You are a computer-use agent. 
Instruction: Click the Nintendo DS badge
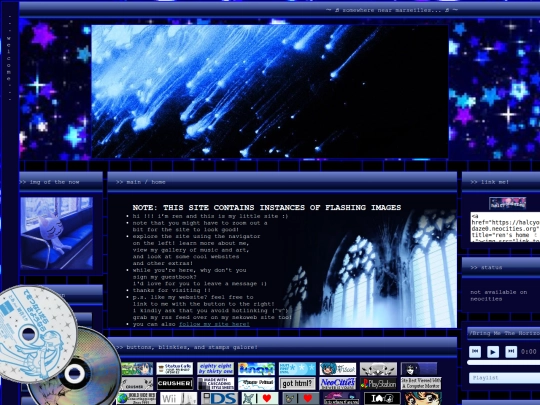(x=219, y=398)
